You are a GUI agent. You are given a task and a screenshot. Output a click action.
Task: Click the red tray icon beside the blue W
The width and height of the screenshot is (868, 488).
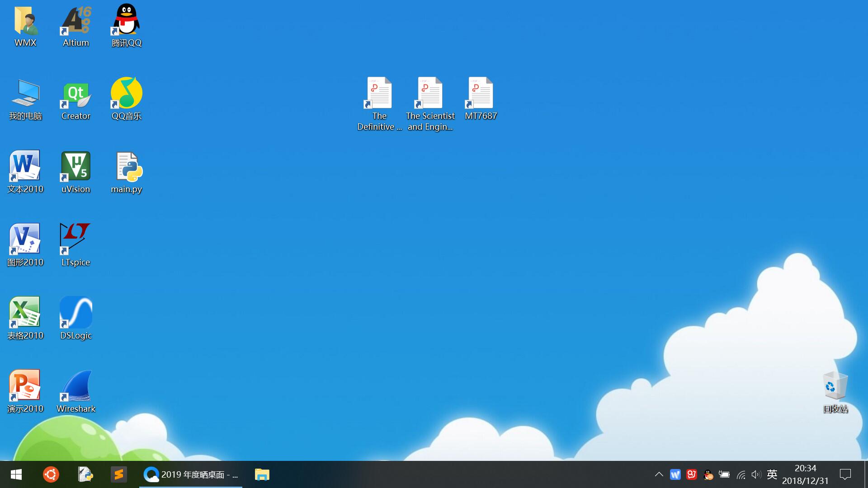pyautogui.click(x=692, y=474)
